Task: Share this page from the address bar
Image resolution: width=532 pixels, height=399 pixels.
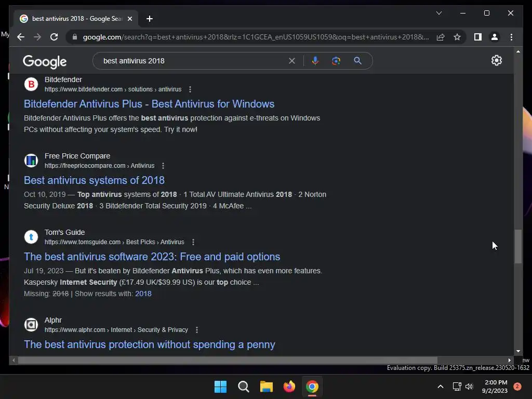Action: coord(441,37)
